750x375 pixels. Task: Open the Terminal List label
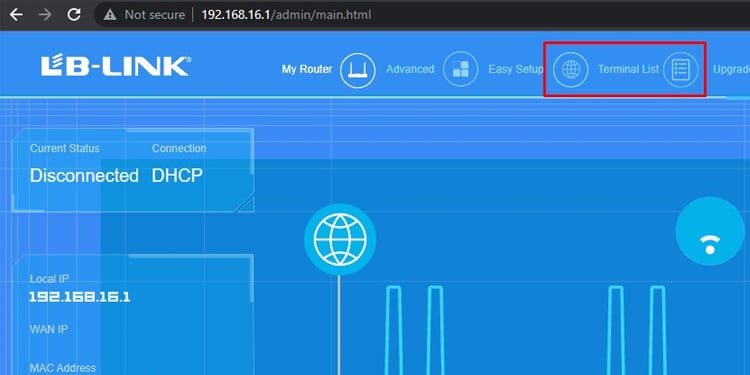tap(628, 69)
